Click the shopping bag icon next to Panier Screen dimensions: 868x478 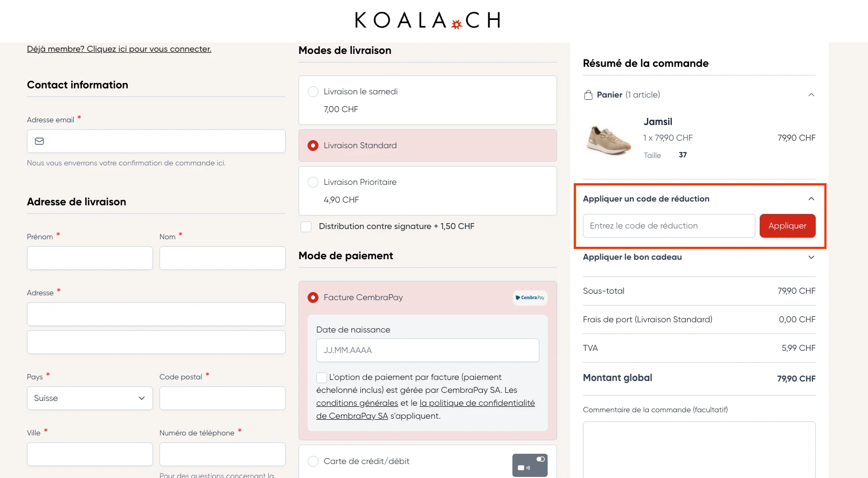click(588, 94)
